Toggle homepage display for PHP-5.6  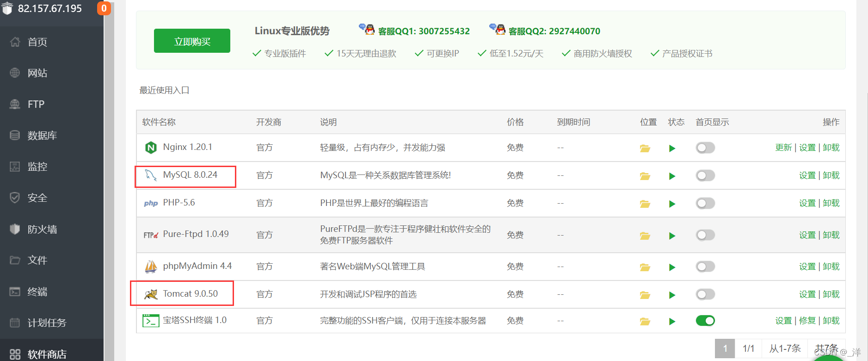[705, 203]
